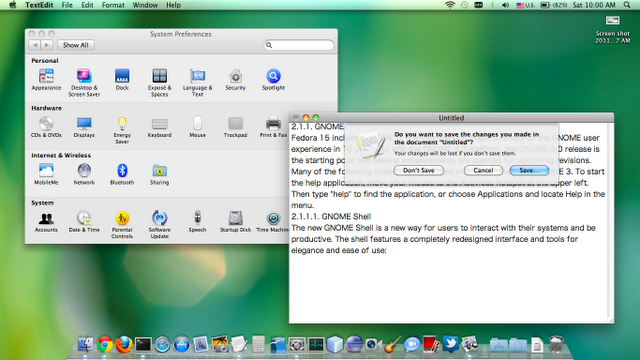Open the Time Machine status menu
The height and width of the screenshot is (360, 640).
click(464, 5)
